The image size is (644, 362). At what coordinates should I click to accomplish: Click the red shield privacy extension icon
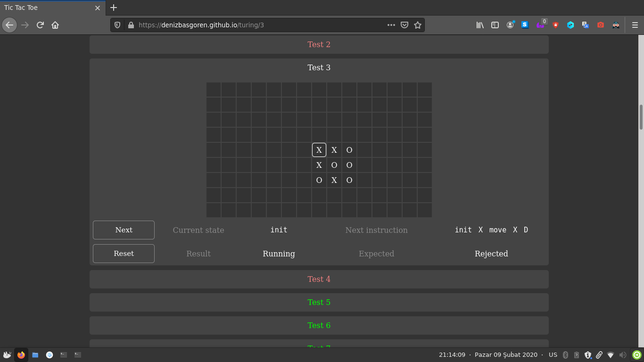[x=555, y=25]
